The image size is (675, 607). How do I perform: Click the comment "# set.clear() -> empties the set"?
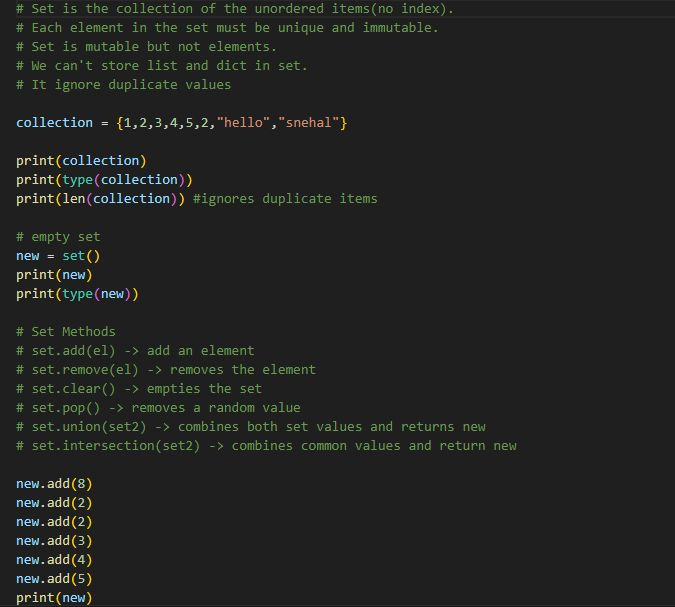pyautogui.click(x=139, y=389)
